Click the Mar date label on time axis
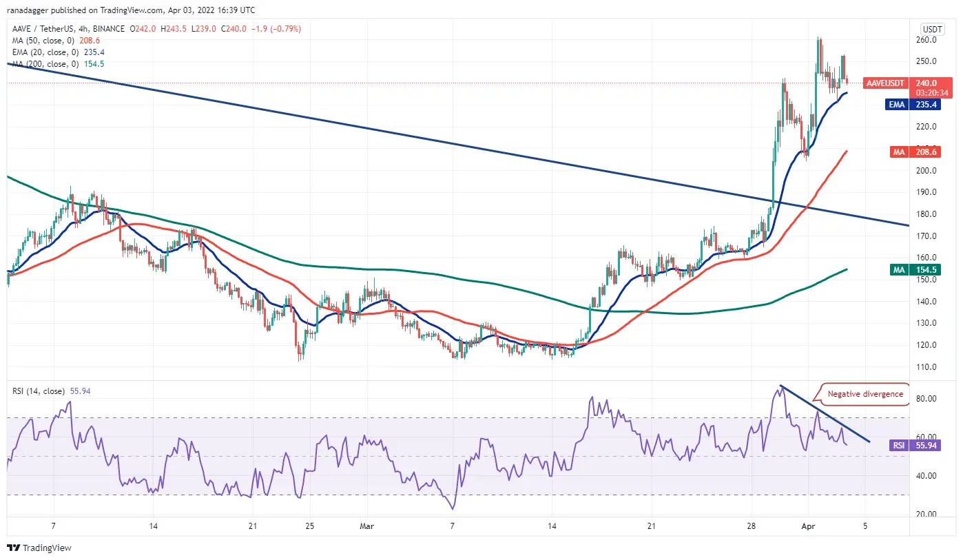The width and height of the screenshot is (963, 560). [x=366, y=526]
